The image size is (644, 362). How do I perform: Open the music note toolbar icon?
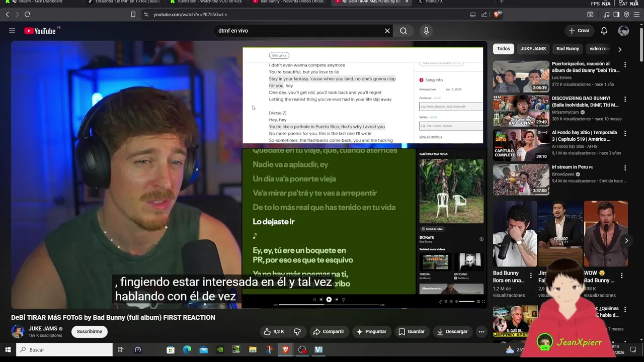(x=606, y=15)
